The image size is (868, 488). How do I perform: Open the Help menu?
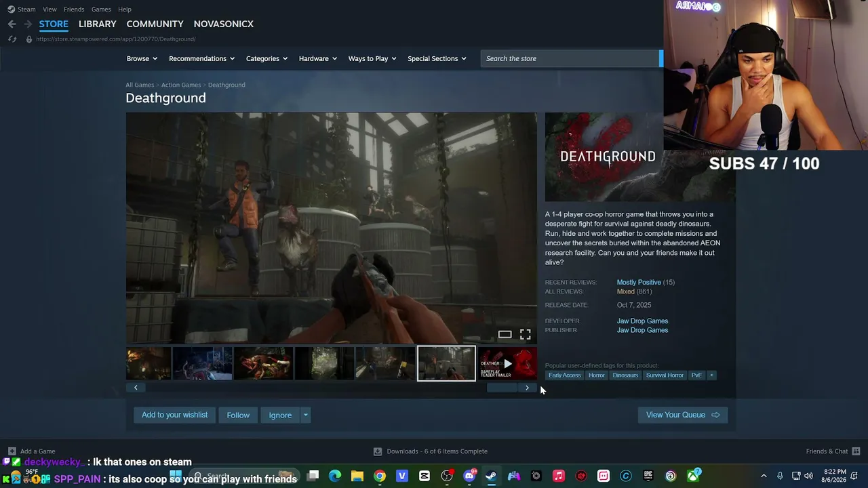[125, 9]
